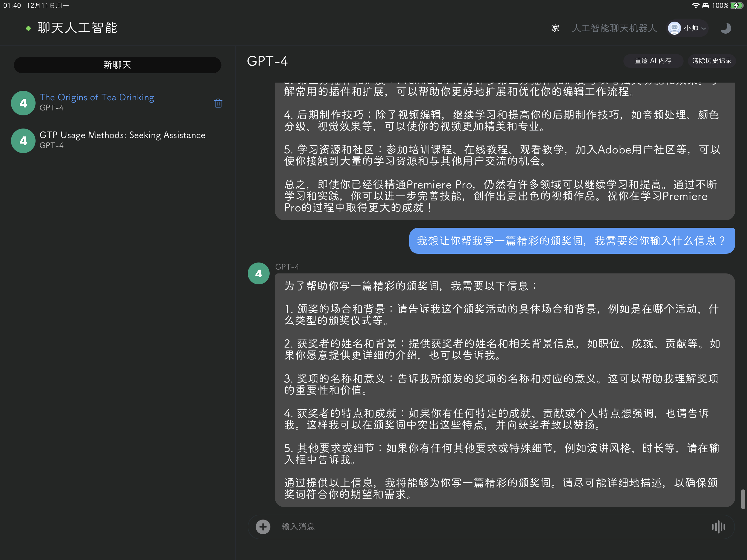Screen dimensions: 747x560
Task: Click the robot avatar icon
Action: [674, 28]
